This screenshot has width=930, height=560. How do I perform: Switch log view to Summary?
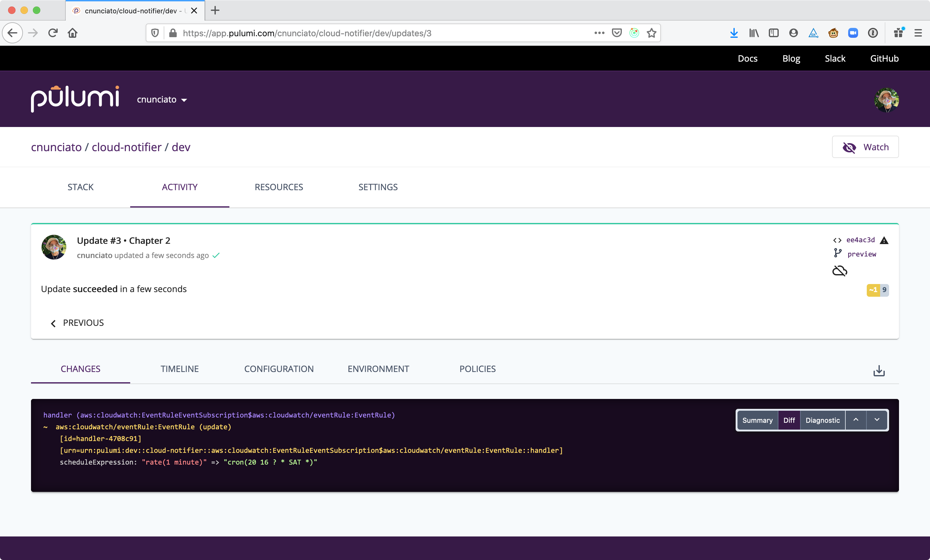[x=757, y=420]
